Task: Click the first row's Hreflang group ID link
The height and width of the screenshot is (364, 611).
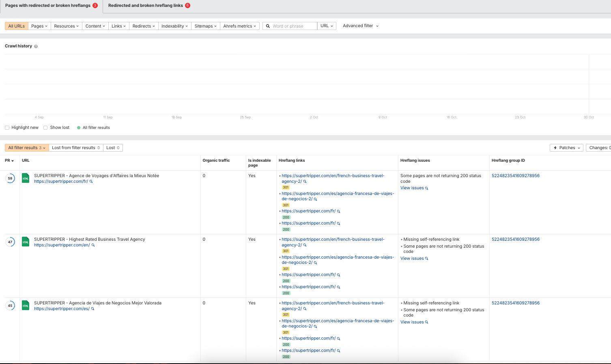Action: tap(515, 176)
